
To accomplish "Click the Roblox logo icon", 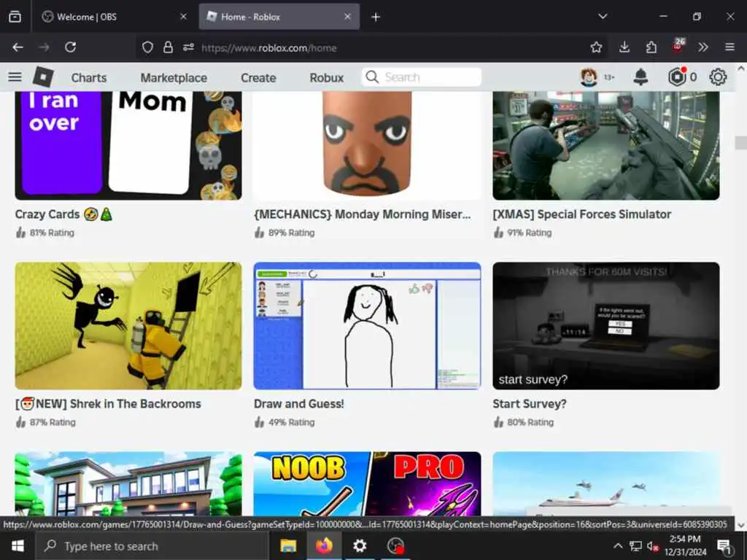I will 43,77.
